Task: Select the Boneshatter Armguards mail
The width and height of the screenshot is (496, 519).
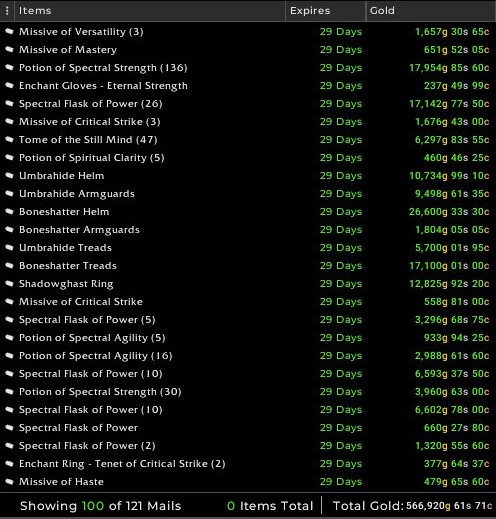Action: pyautogui.click(x=248, y=229)
